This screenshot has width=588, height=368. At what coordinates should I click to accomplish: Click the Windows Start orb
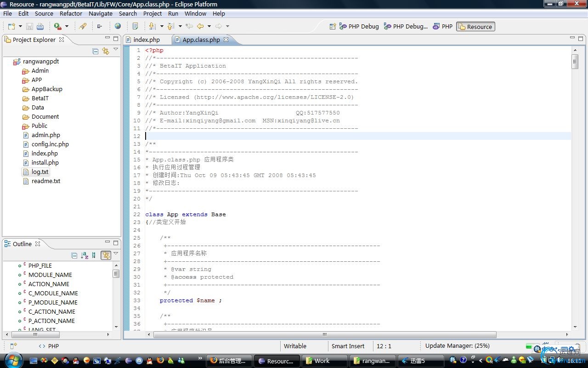[x=12, y=360]
